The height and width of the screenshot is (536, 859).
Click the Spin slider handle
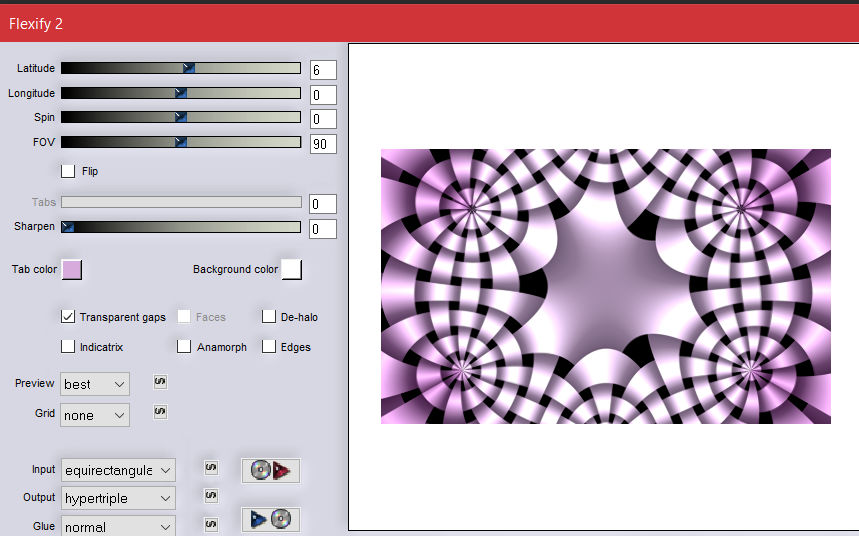(181, 117)
